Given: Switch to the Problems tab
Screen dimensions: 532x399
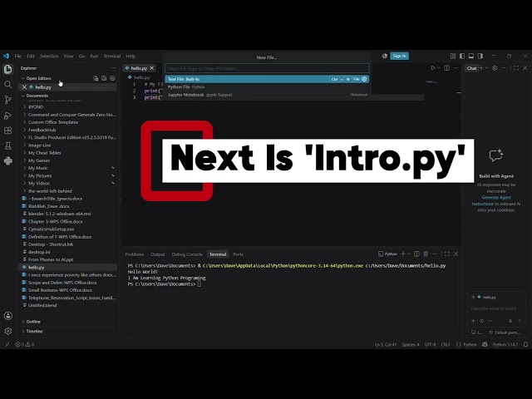Looking at the screenshot, I should (x=135, y=254).
